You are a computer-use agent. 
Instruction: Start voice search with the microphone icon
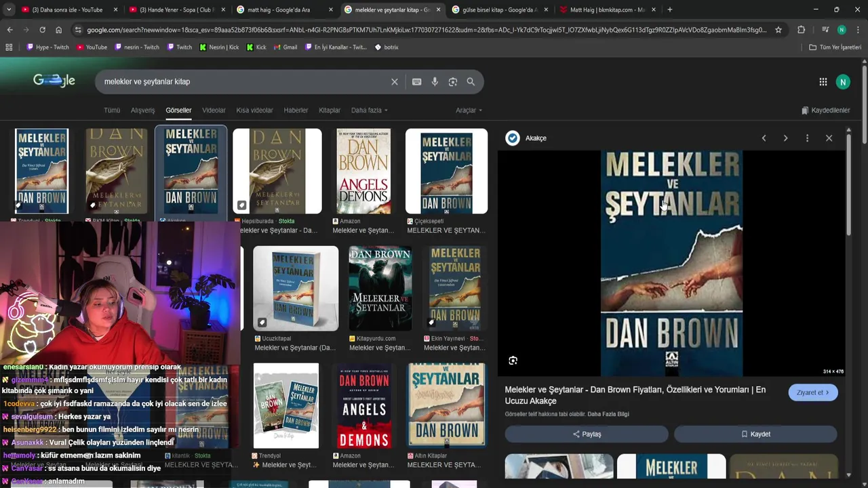(435, 81)
